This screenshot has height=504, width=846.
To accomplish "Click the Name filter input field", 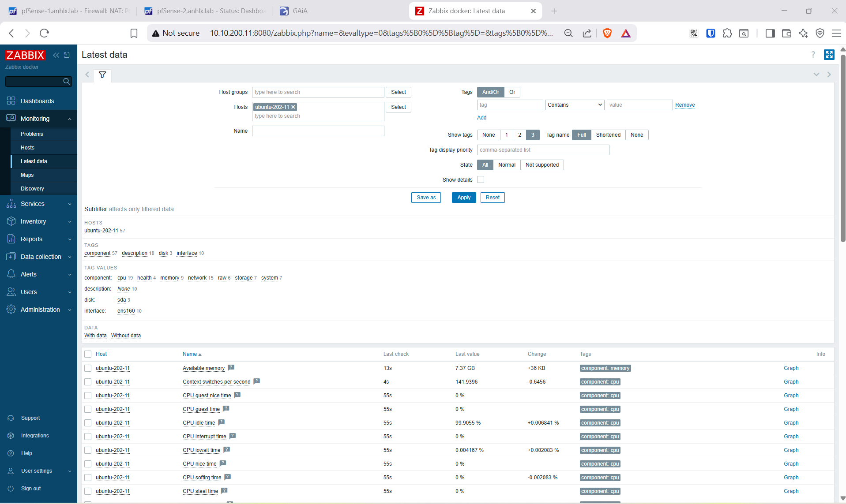I will click(x=318, y=131).
